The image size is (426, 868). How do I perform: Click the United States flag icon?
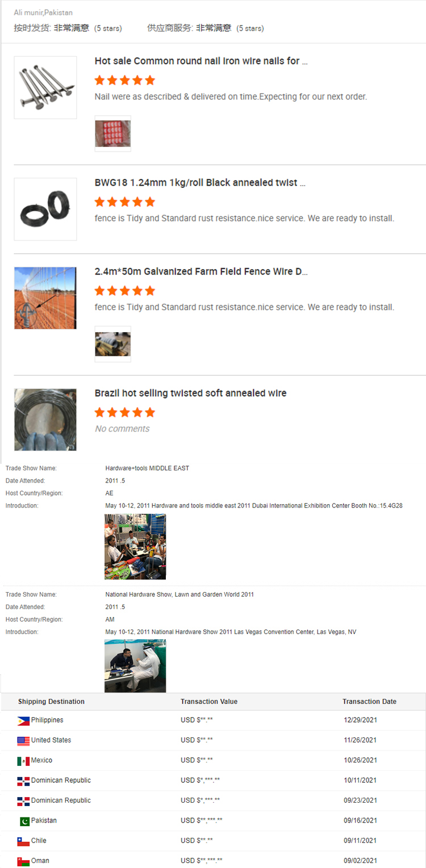coord(23,741)
